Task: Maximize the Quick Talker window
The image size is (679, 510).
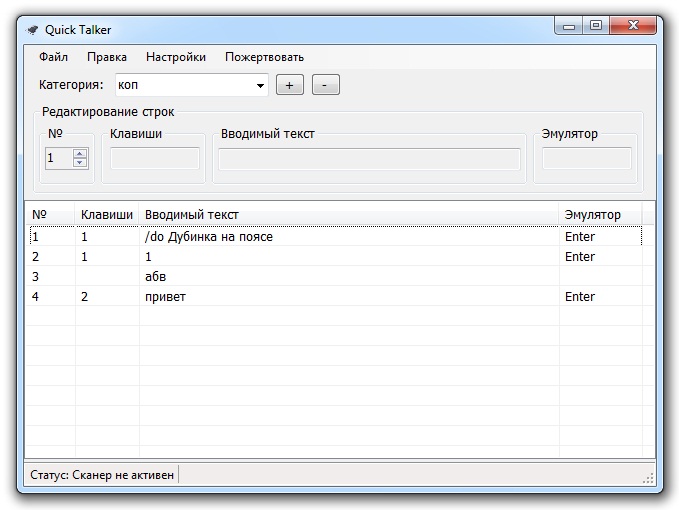Action: click(x=596, y=26)
